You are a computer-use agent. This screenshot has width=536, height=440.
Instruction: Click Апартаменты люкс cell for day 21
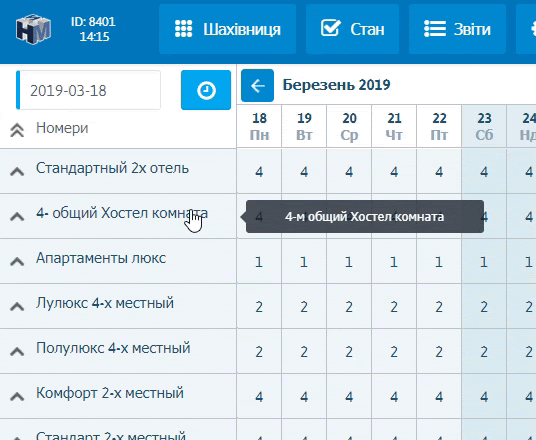(394, 262)
